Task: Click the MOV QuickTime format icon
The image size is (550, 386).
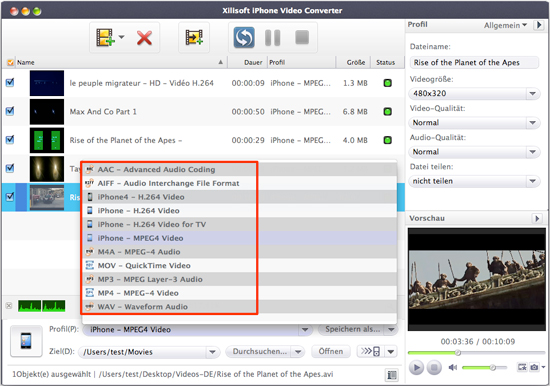Action: (90, 265)
